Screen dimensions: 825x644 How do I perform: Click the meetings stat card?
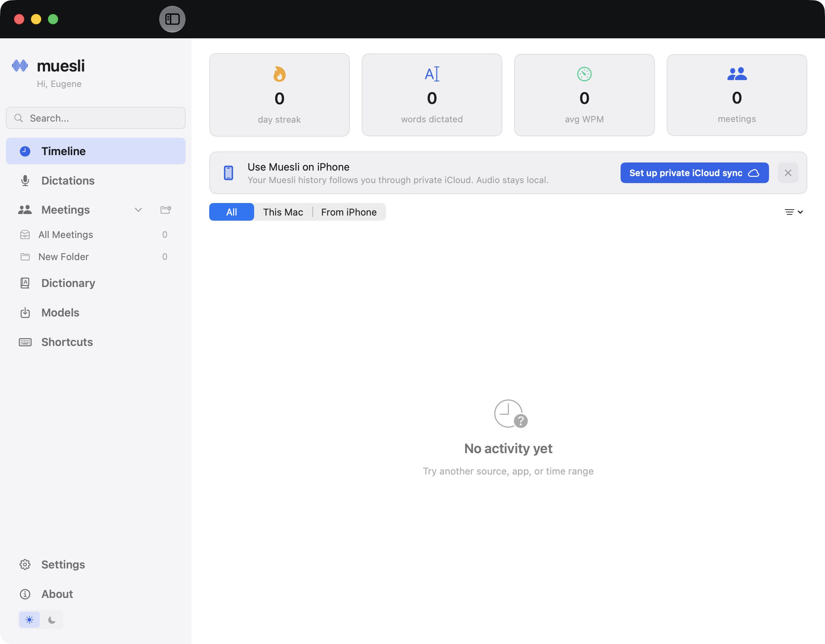(x=737, y=95)
